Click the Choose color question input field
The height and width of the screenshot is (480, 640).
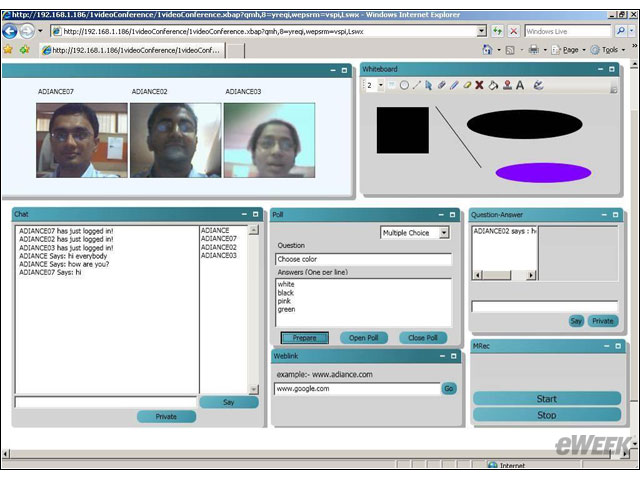click(363, 259)
